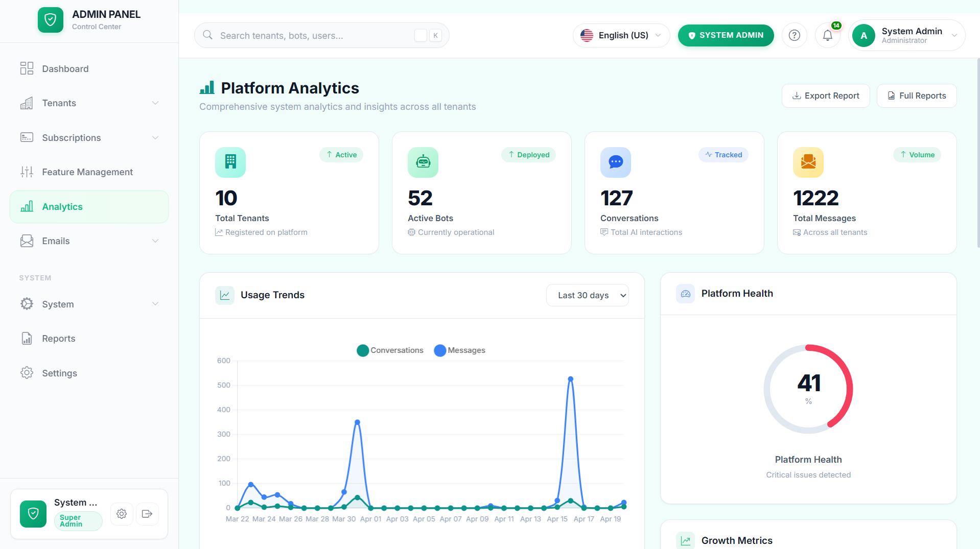Viewport: 980px width, 549px height.
Task: Open the Settings page
Action: (89, 373)
